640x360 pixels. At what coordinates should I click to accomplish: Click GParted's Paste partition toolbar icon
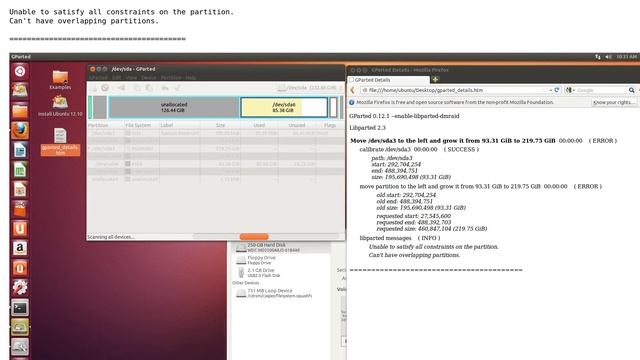click(149, 88)
